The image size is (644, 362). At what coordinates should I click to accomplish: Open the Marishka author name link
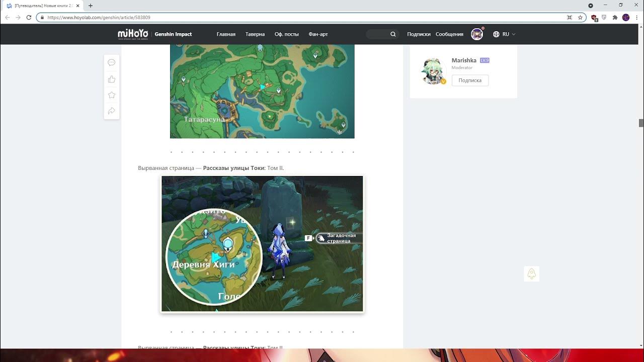(464, 60)
